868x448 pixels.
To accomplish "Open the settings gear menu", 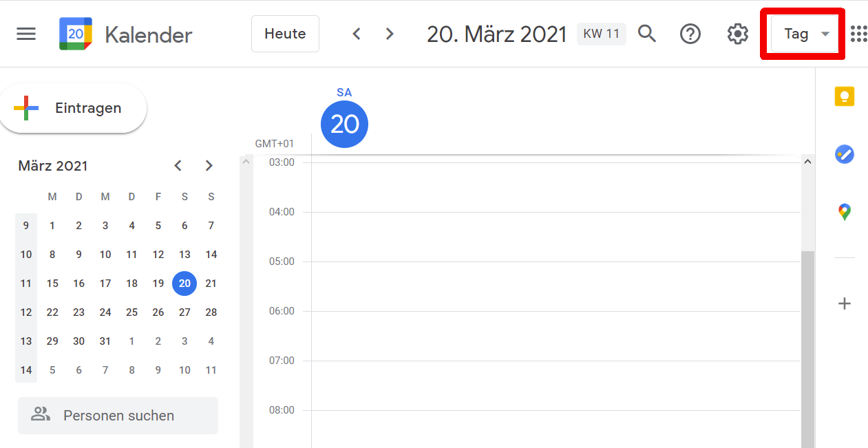I will (737, 34).
